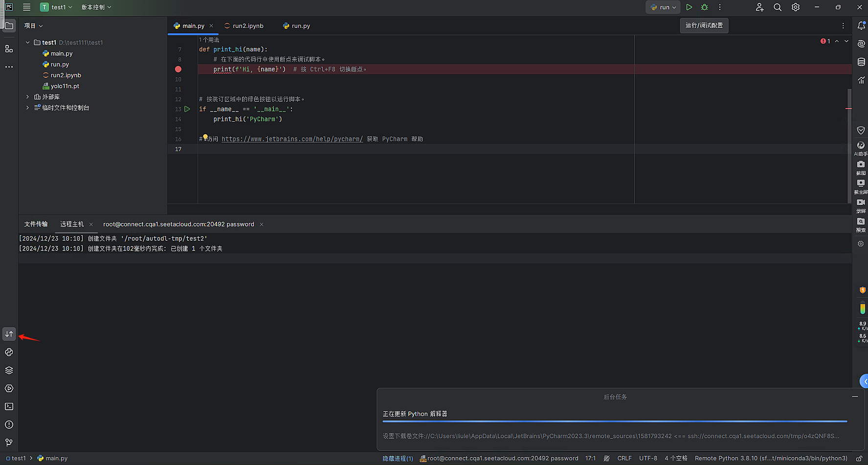Open the File Transfer tool window
This screenshot has width=868, height=465.
click(x=9, y=334)
